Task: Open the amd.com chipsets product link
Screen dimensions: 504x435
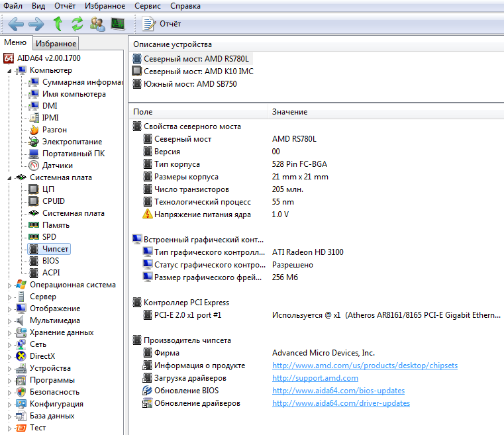Action: [365, 365]
